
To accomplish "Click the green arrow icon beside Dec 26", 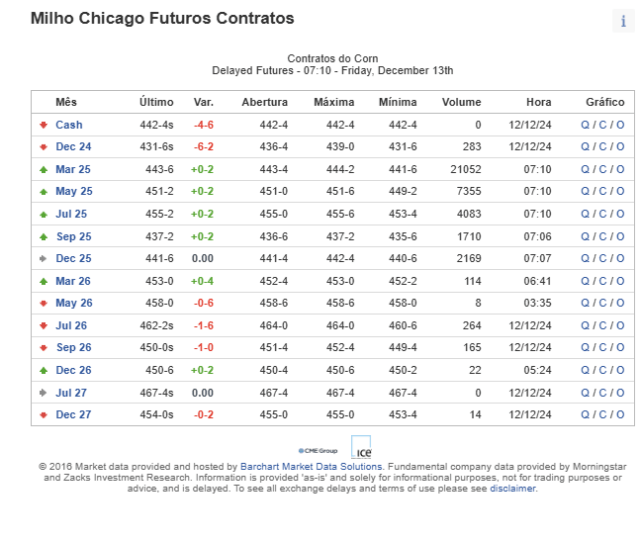I will point(43,370).
